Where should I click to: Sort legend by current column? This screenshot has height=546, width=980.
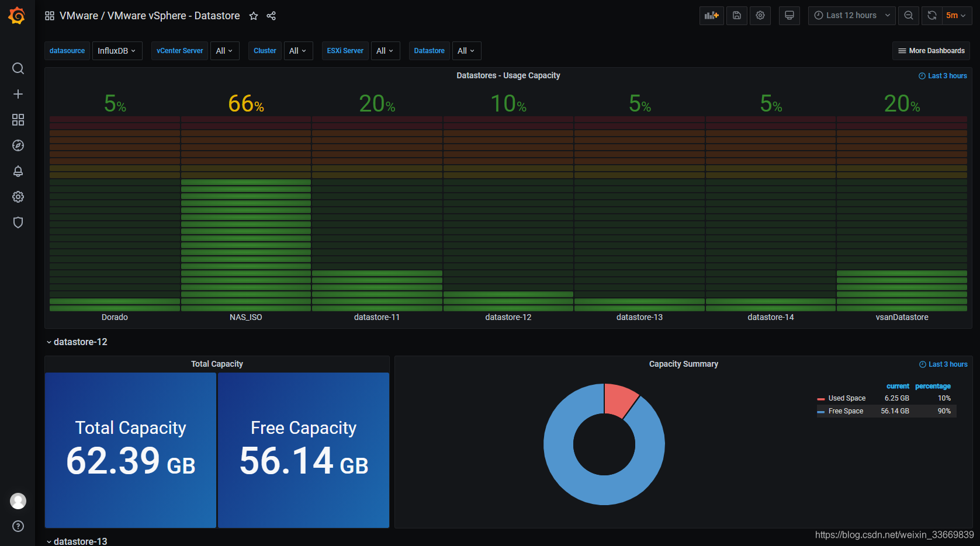[x=898, y=386]
